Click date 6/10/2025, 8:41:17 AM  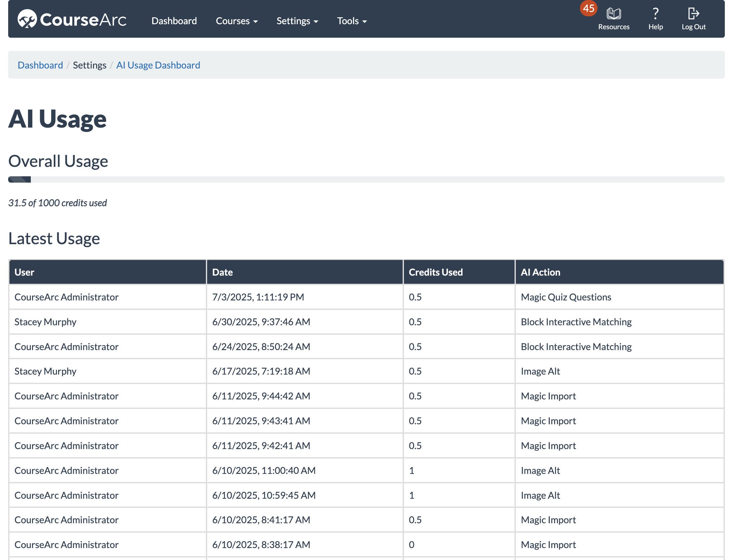pyautogui.click(x=261, y=520)
